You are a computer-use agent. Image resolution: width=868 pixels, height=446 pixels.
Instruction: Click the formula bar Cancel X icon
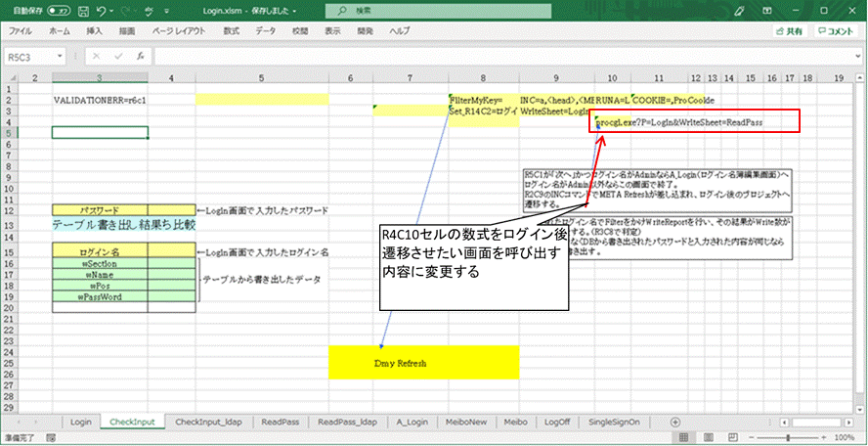click(97, 56)
